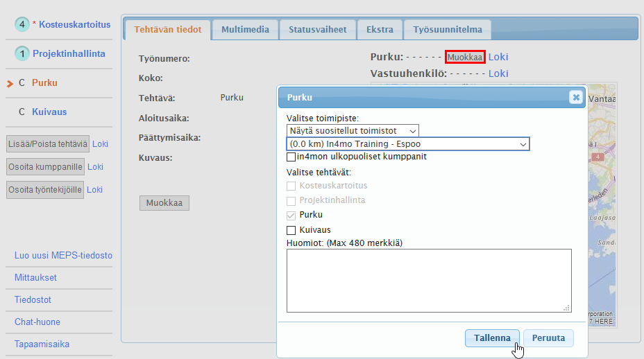The image size is (644, 359).
Task: Cancel the dialog with Peruuta
Action: [548, 338]
